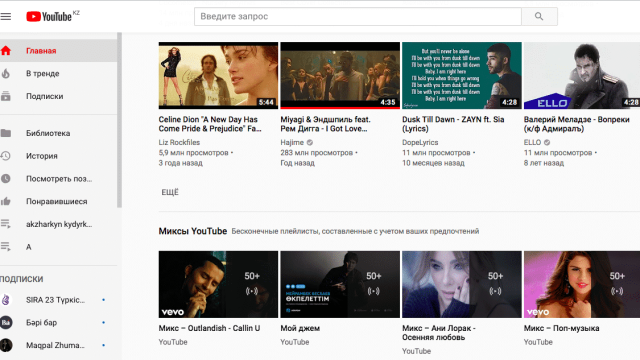Click SIRA 23 Түркіс channel avatar

tap(6, 300)
